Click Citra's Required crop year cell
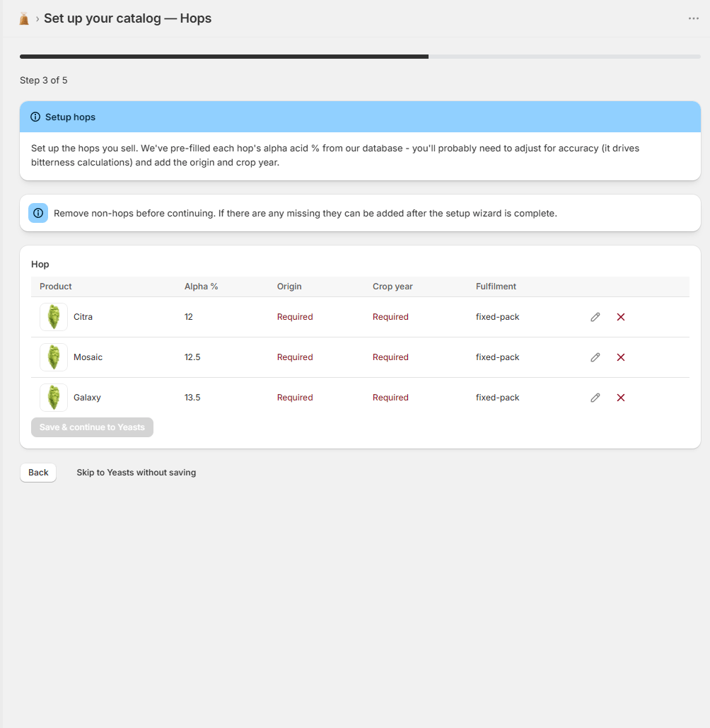 point(390,317)
